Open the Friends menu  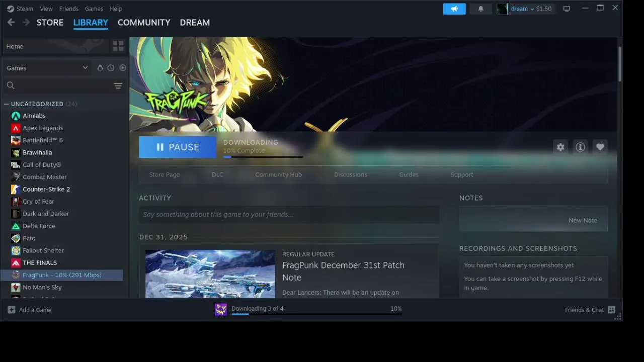(69, 9)
